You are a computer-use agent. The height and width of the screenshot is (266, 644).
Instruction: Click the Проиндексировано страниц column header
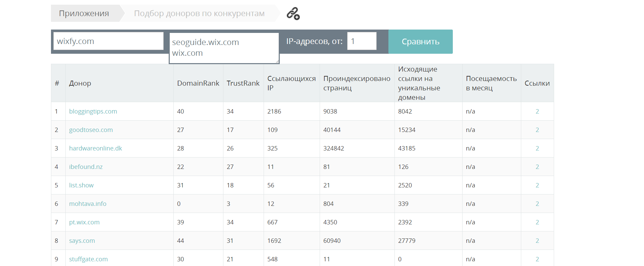click(357, 83)
